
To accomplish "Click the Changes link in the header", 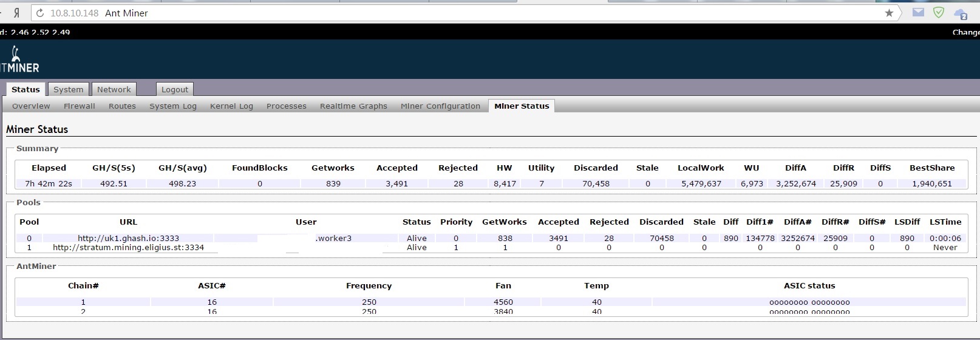I will coord(965,32).
